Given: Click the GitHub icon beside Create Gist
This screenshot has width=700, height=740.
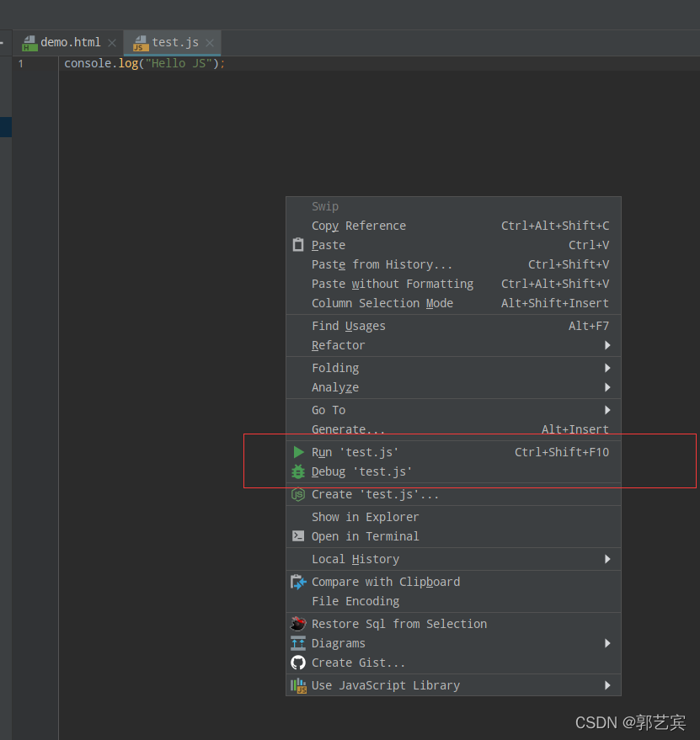Looking at the screenshot, I should tap(298, 663).
